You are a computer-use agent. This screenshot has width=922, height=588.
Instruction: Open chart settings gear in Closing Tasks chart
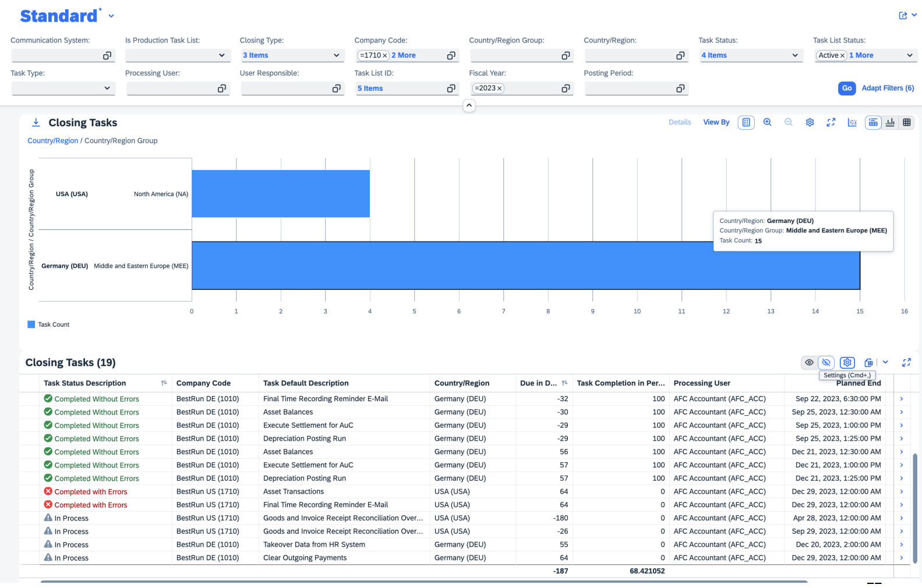810,122
